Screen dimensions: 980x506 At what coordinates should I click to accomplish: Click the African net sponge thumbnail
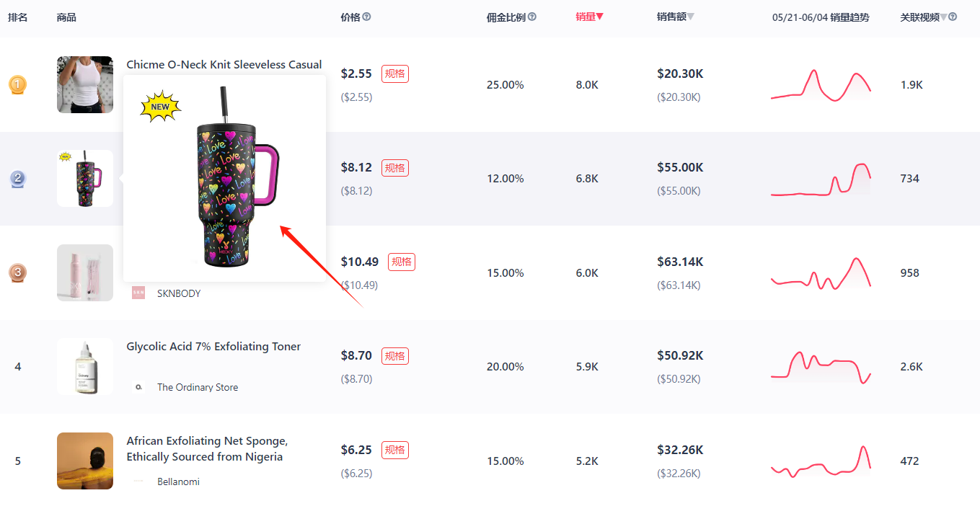85,461
